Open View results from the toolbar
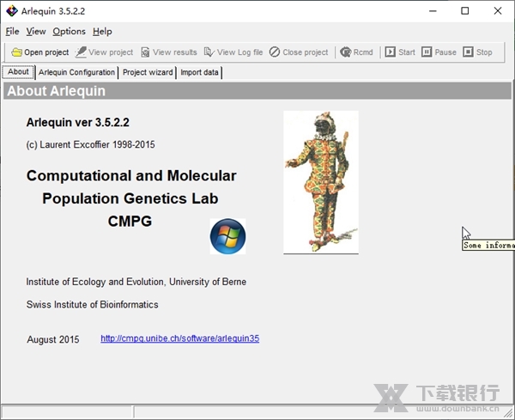515x420 pixels. coord(168,52)
